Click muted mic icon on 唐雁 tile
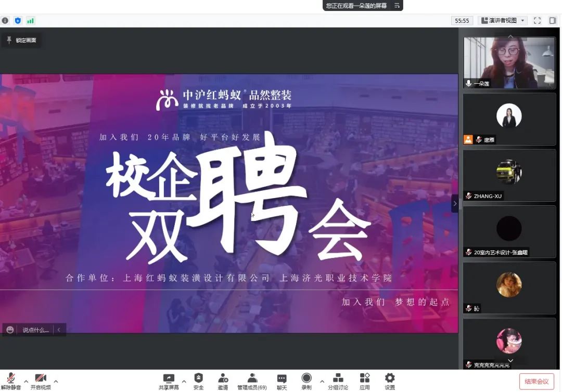Image resolution: width=562 pixels, height=392 pixels. click(479, 140)
